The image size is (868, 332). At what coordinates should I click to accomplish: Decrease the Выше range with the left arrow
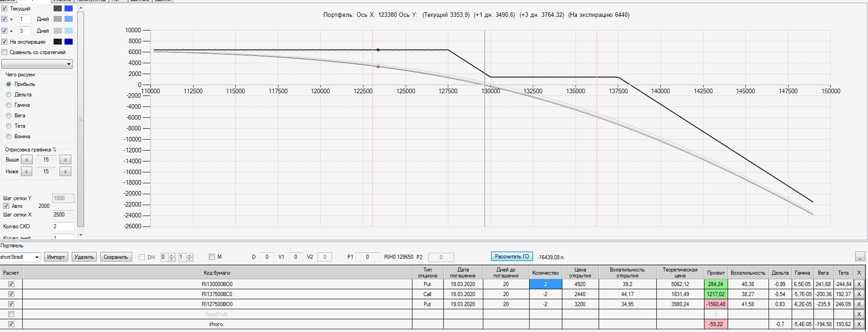pyautogui.click(x=27, y=160)
